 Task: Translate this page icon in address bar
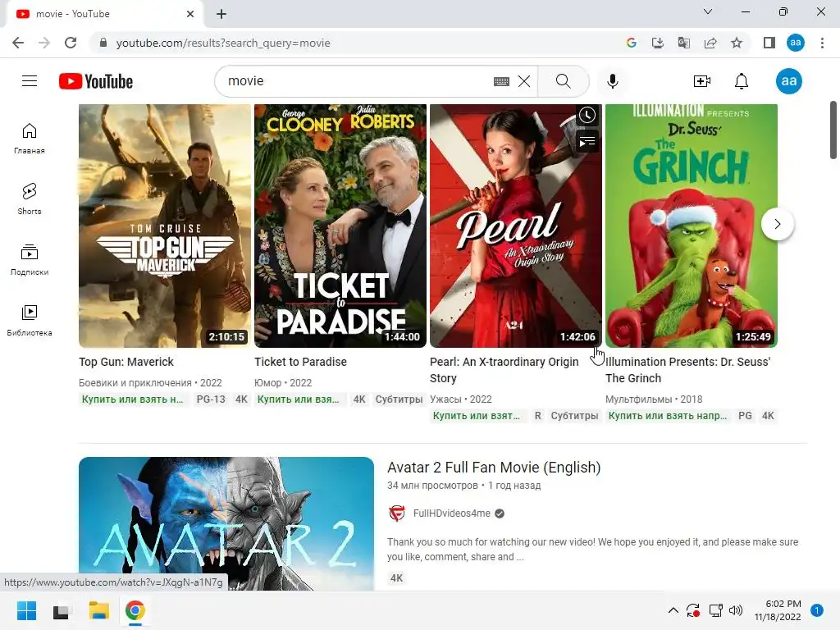[x=683, y=43]
